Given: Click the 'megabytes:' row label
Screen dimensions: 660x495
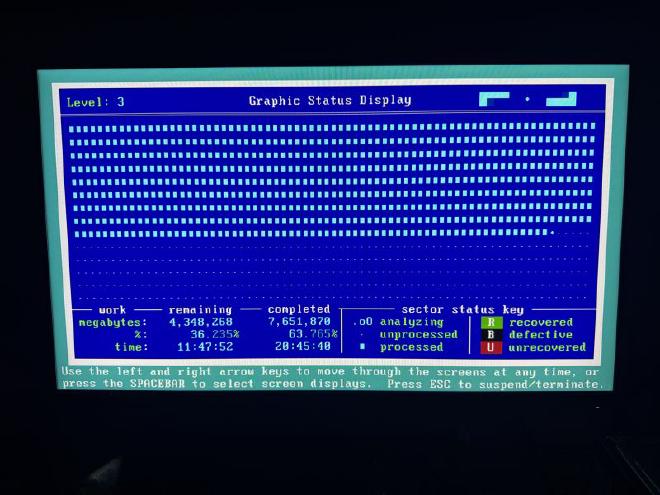Looking at the screenshot, I should 113,323.
